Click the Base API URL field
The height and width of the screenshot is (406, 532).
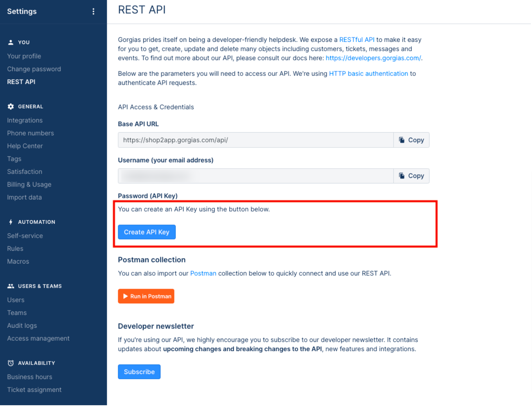click(255, 140)
